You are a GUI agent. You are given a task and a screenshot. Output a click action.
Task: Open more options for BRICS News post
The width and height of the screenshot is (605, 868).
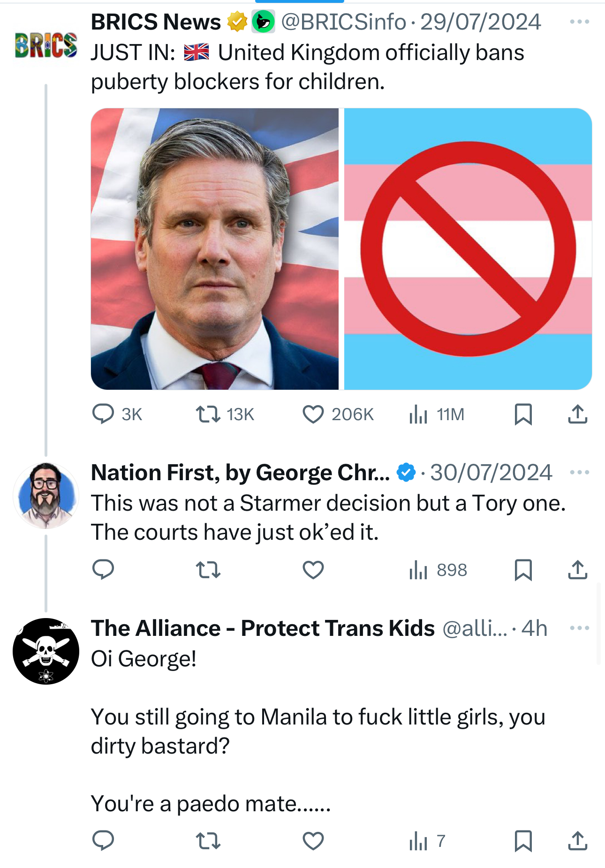click(x=579, y=22)
